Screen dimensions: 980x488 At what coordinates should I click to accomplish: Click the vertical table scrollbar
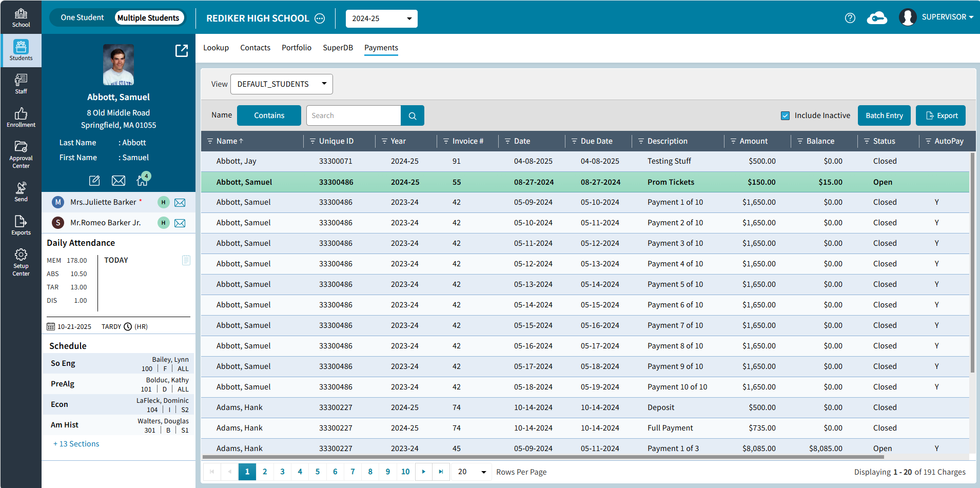pos(972,262)
